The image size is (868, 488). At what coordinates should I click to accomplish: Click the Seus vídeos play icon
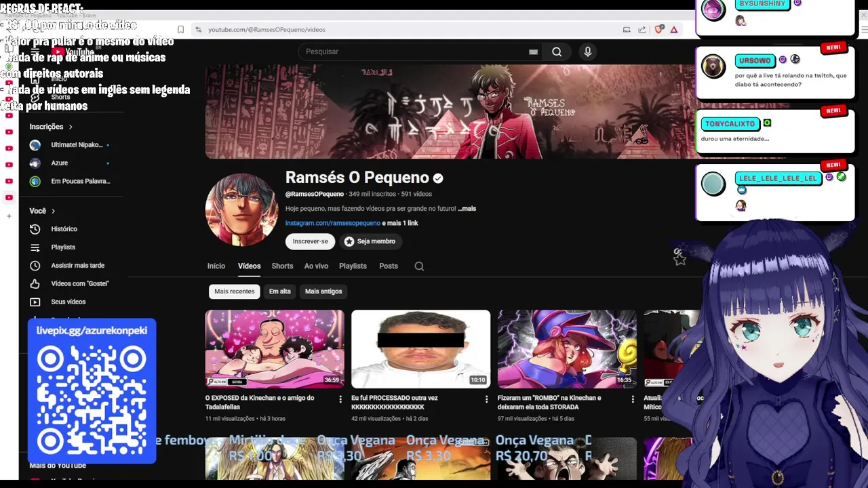(35, 302)
